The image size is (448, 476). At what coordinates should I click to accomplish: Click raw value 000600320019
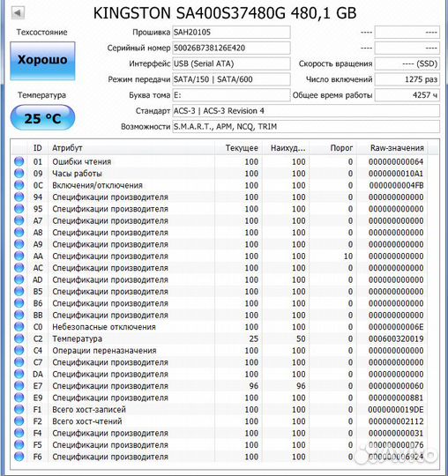[396, 338]
